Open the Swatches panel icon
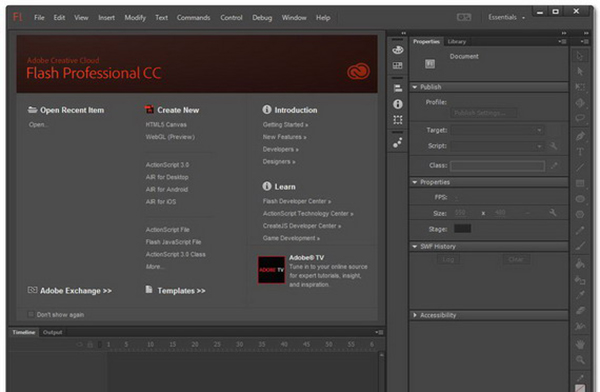 pyautogui.click(x=398, y=65)
